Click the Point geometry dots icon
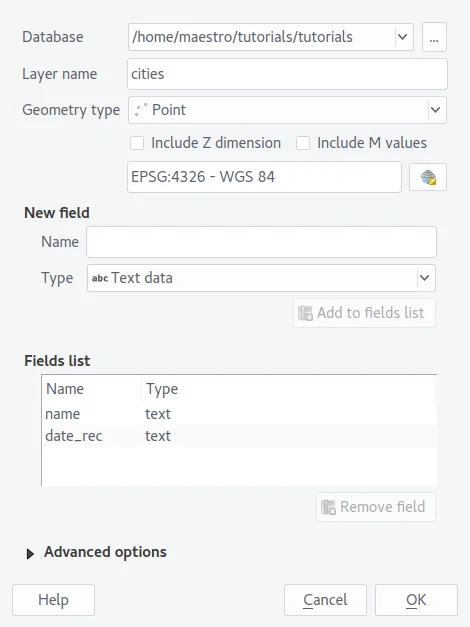 (x=140, y=110)
